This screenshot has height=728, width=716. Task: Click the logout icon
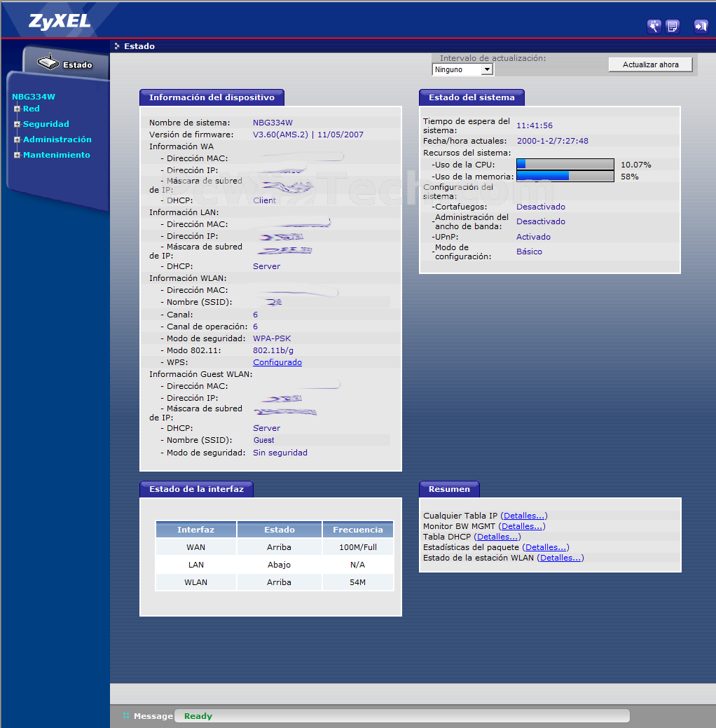(x=701, y=27)
